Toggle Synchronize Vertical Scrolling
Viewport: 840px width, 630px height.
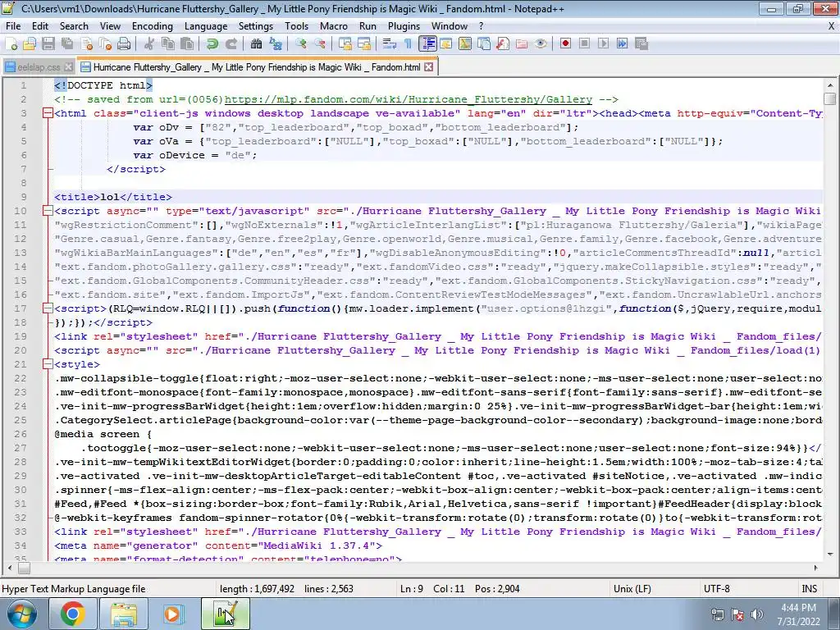(x=345, y=44)
